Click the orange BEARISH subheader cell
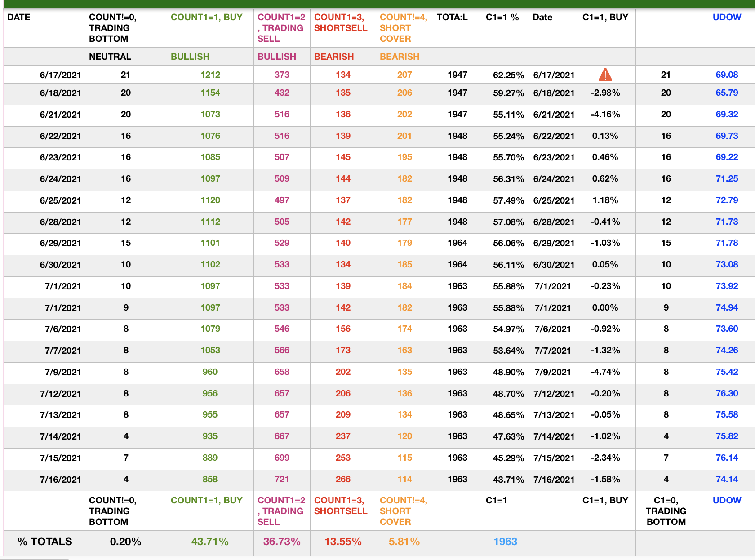The image size is (755, 560). click(399, 57)
